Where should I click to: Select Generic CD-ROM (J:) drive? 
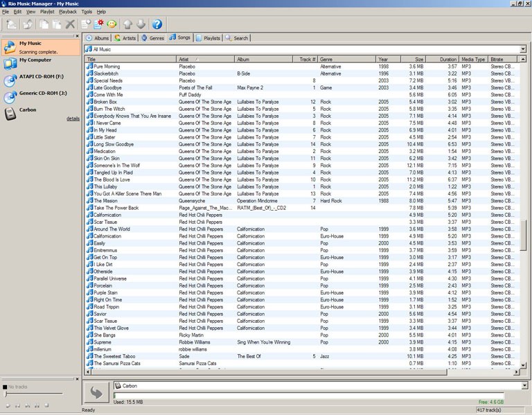[x=41, y=97]
